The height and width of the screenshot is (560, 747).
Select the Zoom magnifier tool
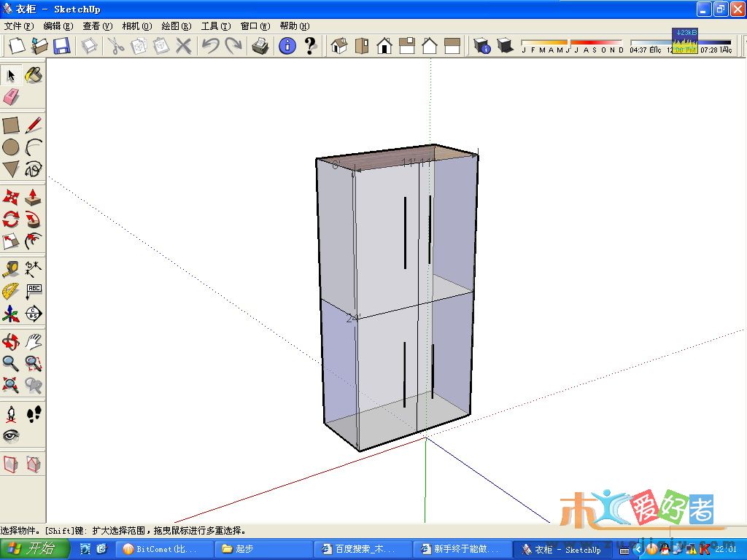11,363
